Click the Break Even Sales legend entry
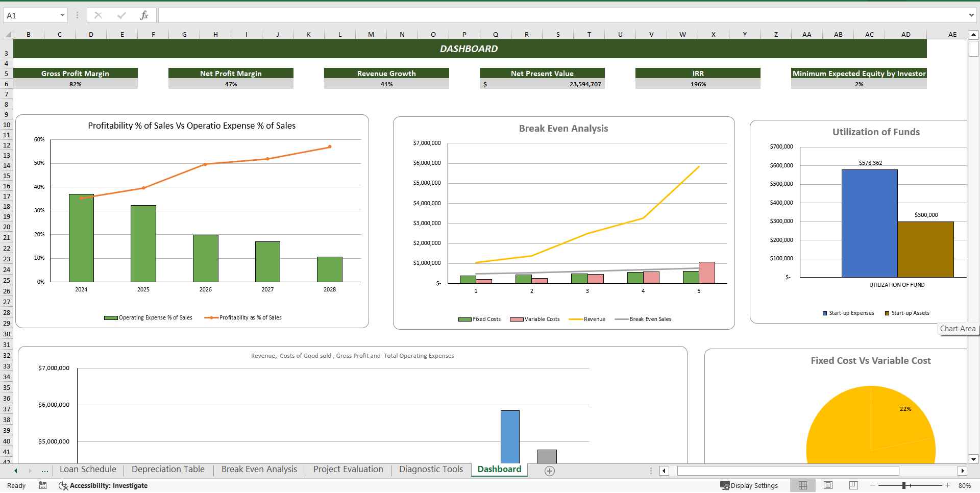 pyautogui.click(x=643, y=319)
